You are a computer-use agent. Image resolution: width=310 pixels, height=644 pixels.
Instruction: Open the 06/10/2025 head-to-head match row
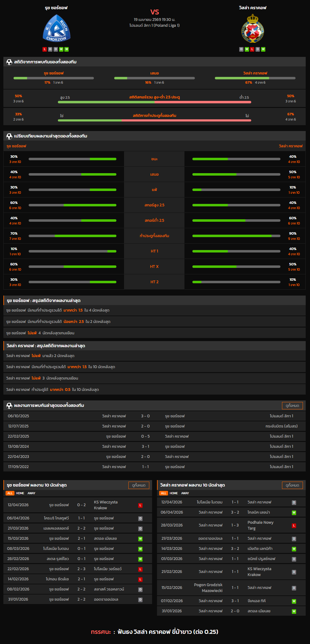tap(154, 416)
